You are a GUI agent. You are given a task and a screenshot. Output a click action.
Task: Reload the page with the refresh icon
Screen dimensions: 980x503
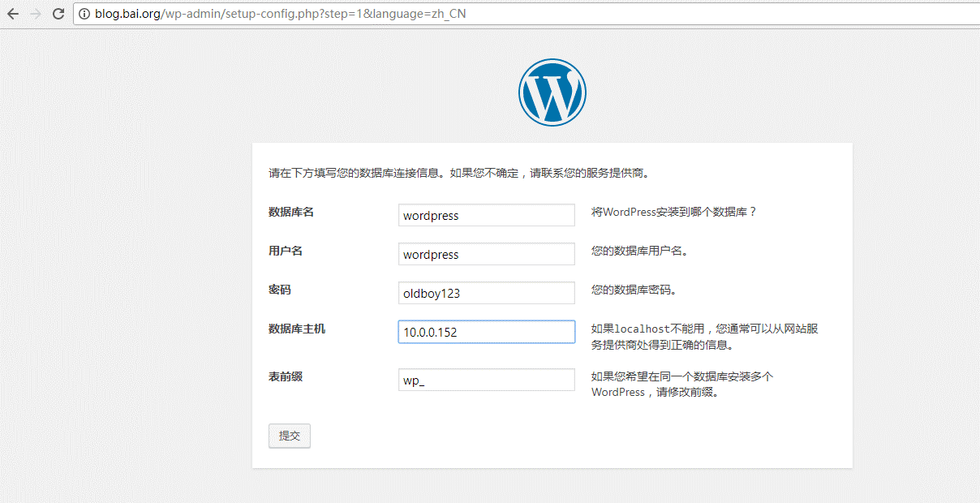pyautogui.click(x=58, y=14)
